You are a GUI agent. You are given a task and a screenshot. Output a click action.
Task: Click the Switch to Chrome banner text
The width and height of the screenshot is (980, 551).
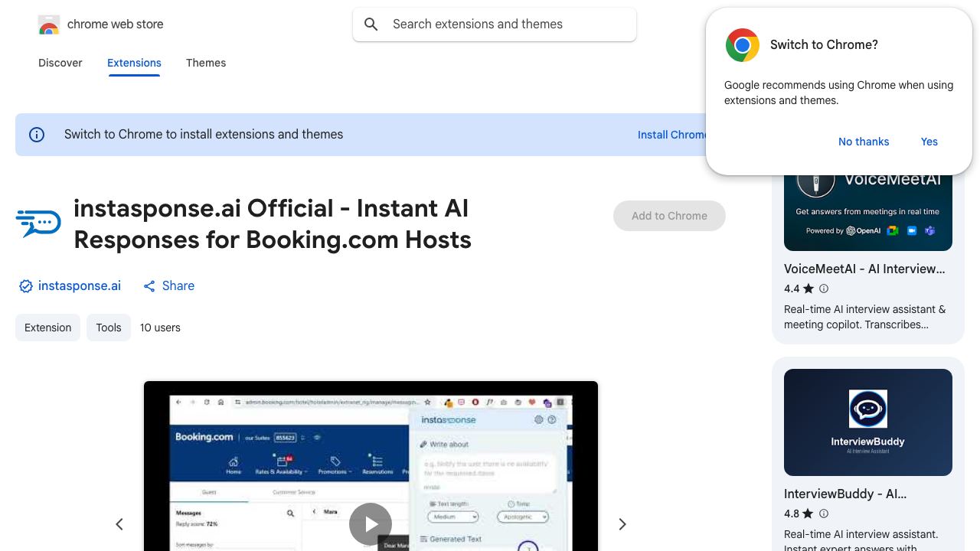204,135
